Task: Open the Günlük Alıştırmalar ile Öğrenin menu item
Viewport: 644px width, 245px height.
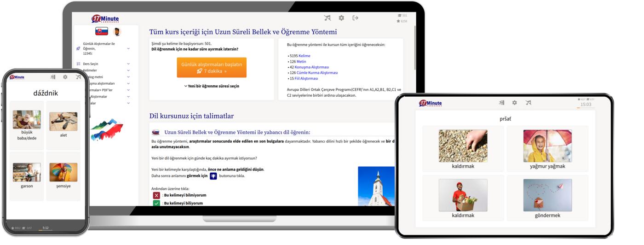Action: point(99,48)
